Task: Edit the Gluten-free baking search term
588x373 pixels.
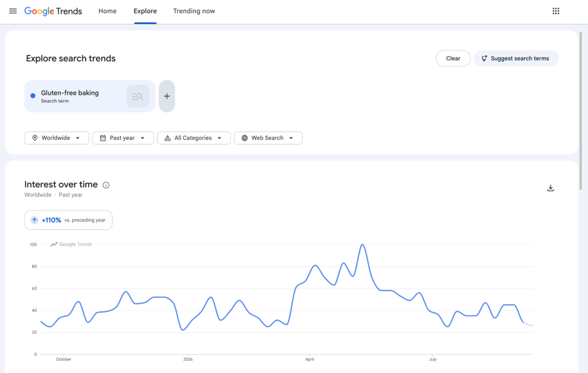Action: (69, 93)
